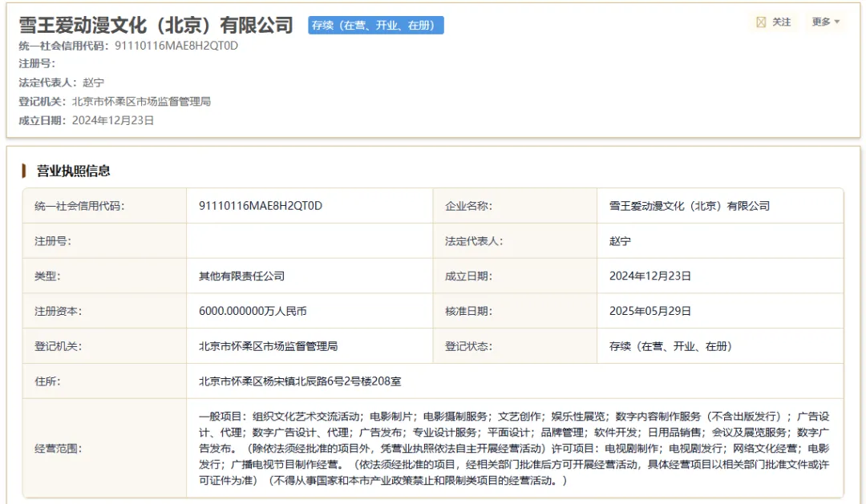
Task: Click the 存续（在营、开业、在册）status badge
Action: pyautogui.click(x=375, y=26)
